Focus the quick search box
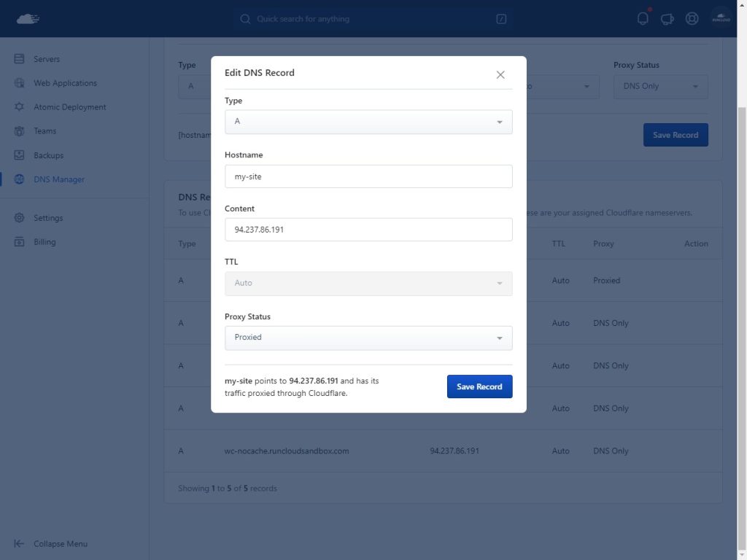 click(x=372, y=19)
